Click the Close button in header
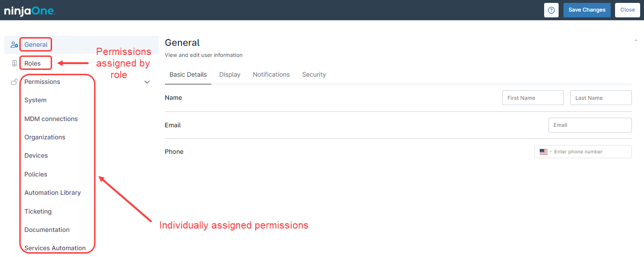The image size is (644, 257). click(x=627, y=10)
